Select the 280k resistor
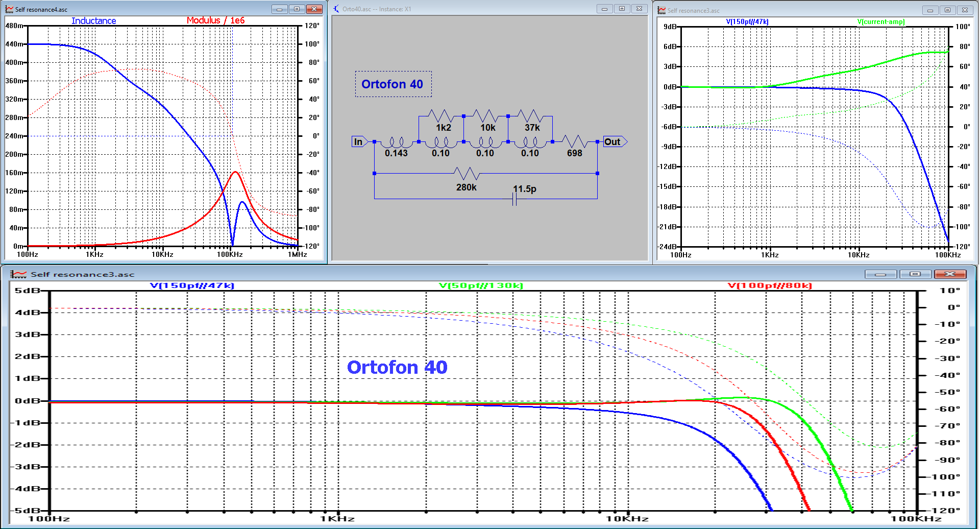This screenshot has width=980, height=529. point(467,174)
